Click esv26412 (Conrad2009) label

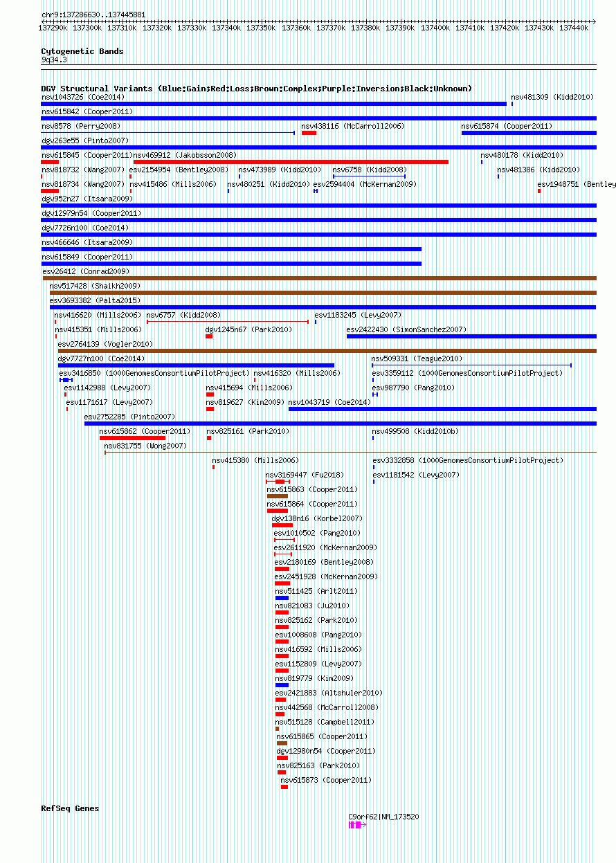(86, 271)
